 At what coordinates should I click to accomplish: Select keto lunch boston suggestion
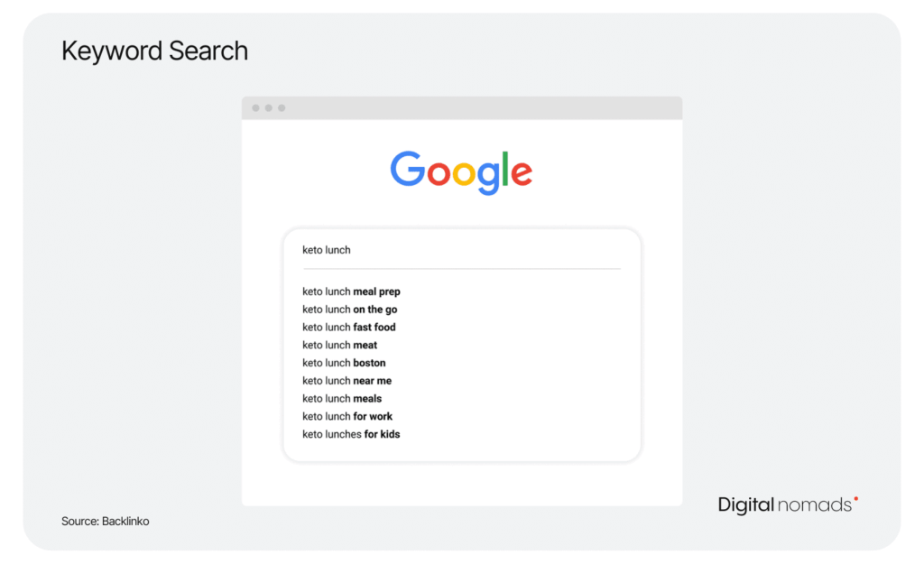pos(344,363)
